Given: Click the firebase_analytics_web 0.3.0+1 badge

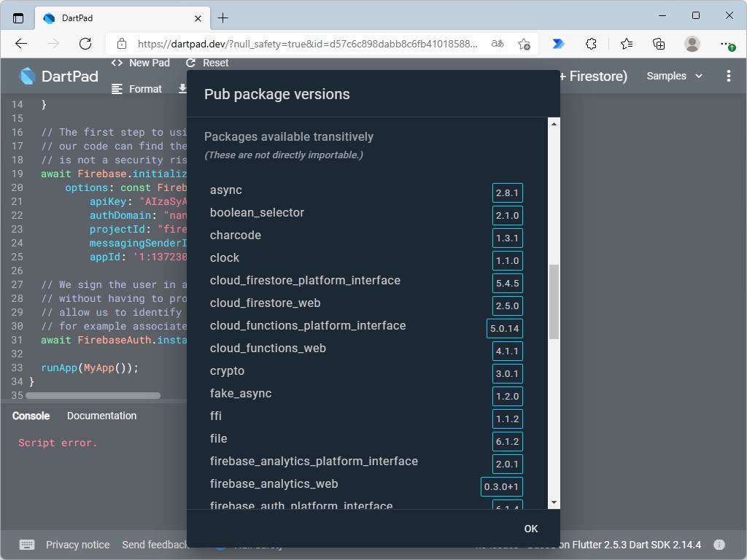Looking at the screenshot, I should pos(502,486).
